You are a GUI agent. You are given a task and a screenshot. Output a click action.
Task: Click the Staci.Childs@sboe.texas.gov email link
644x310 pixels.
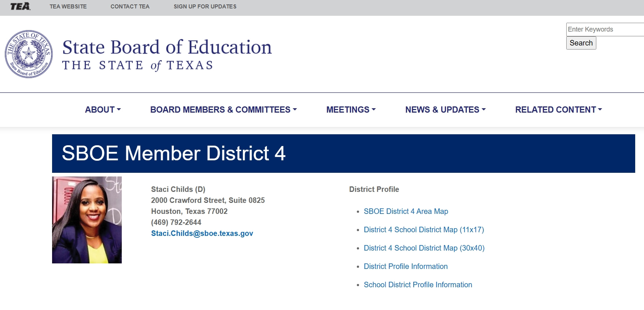click(x=202, y=233)
